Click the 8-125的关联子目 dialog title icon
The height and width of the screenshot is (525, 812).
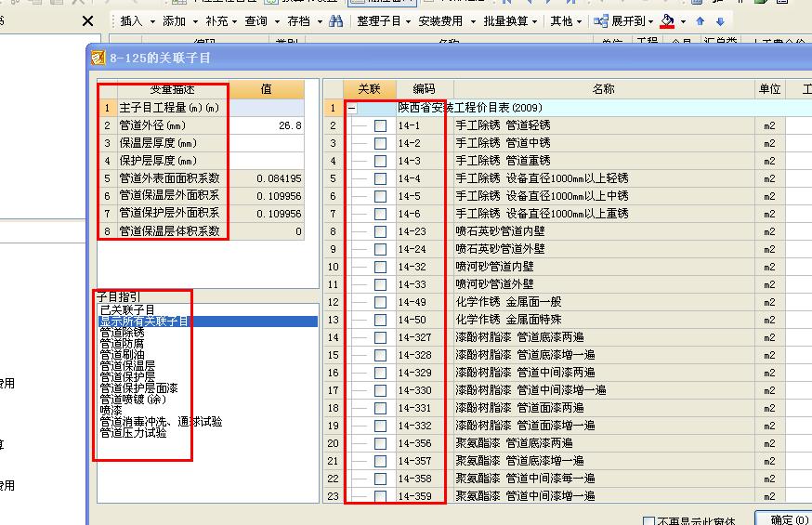coord(98,58)
